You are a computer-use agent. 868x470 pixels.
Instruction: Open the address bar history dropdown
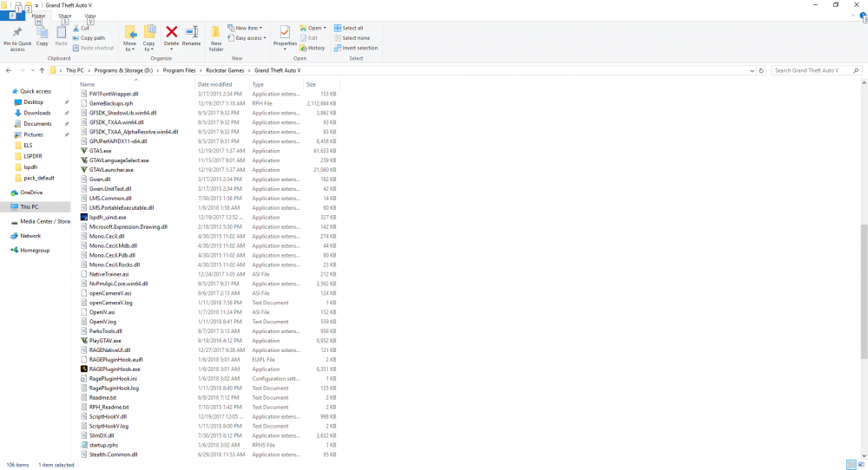(x=752, y=71)
